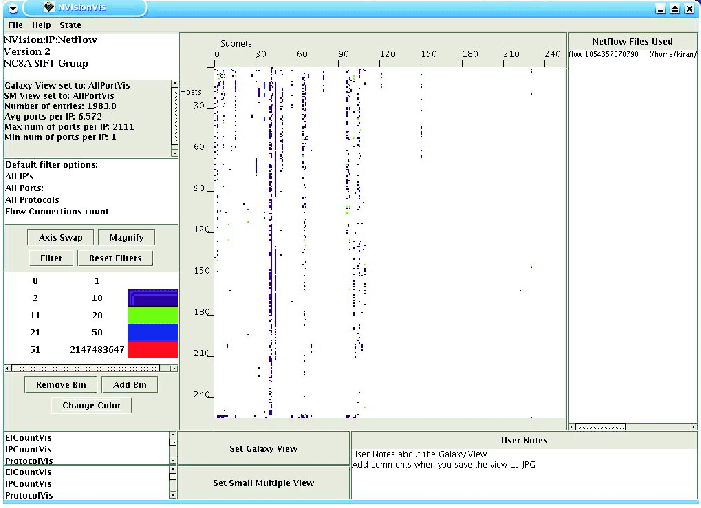This screenshot has width=701, height=508.
Task: Select the green color bin swatch
Action: coord(153,315)
